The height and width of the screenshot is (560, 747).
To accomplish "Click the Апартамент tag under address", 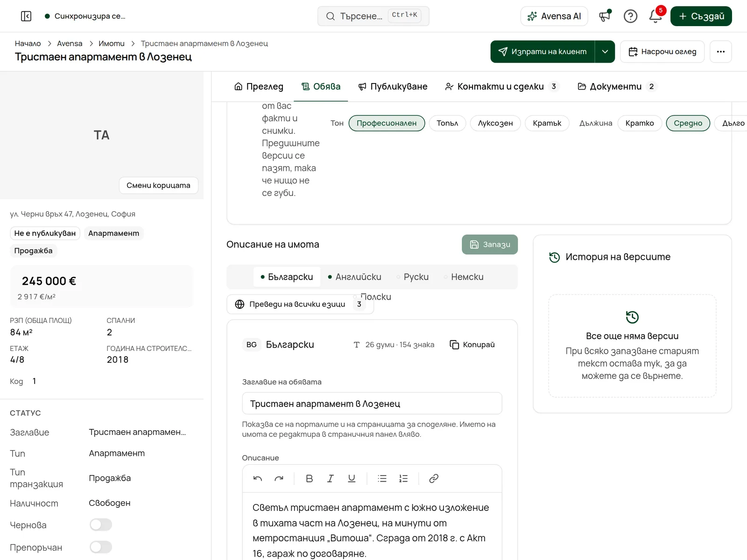I will pos(113,233).
